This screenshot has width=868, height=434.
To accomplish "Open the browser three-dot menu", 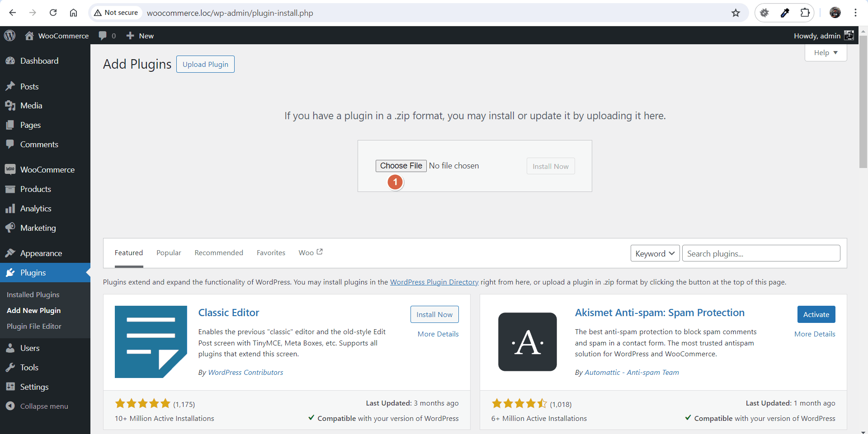I will tap(855, 13).
